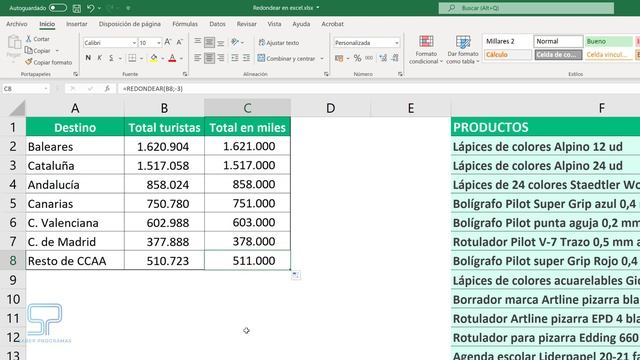Open the Fuente dialog launcher
Screen dimensions: 640x360
point(185,74)
